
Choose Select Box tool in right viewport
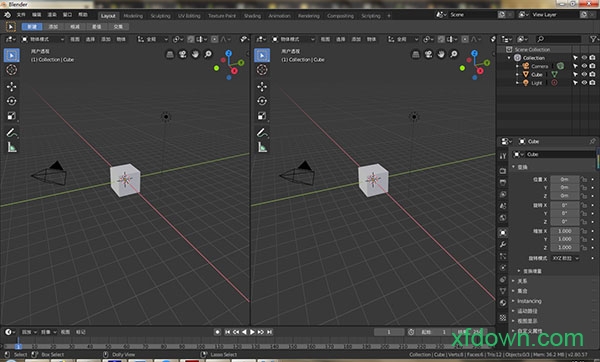pyautogui.click(x=262, y=55)
